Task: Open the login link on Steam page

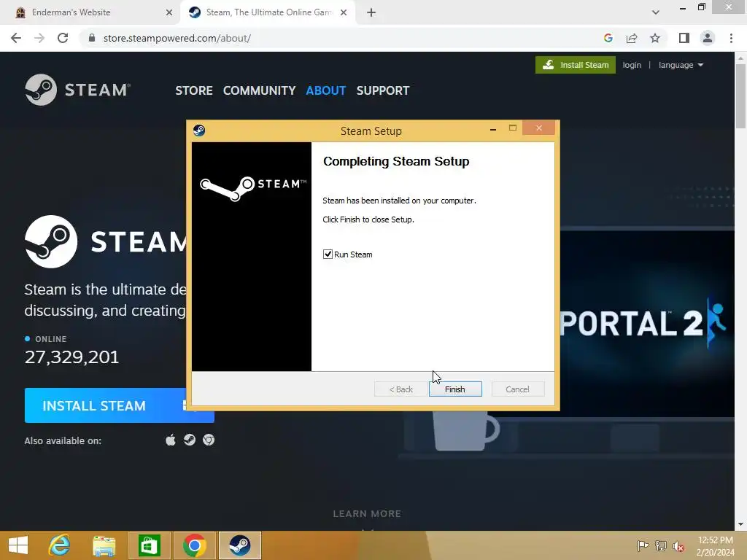Action: pyautogui.click(x=632, y=65)
